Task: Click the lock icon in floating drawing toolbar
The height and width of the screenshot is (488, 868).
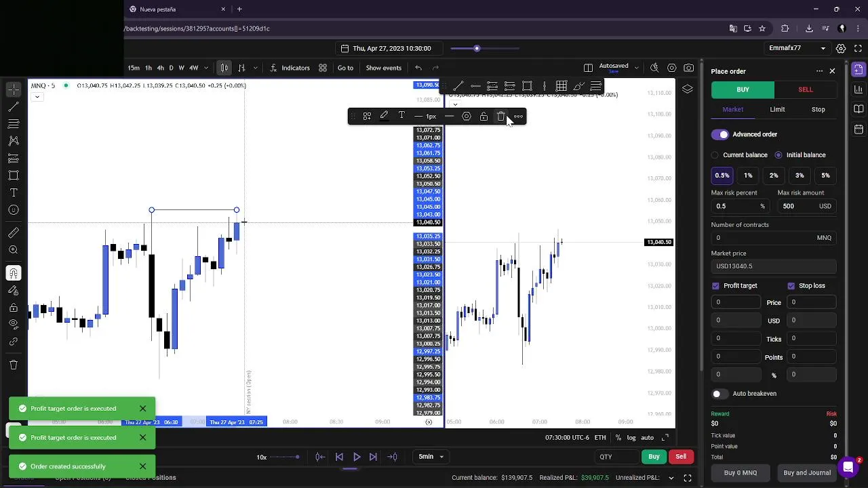Action: pyautogui.click(x=484, y=117)
